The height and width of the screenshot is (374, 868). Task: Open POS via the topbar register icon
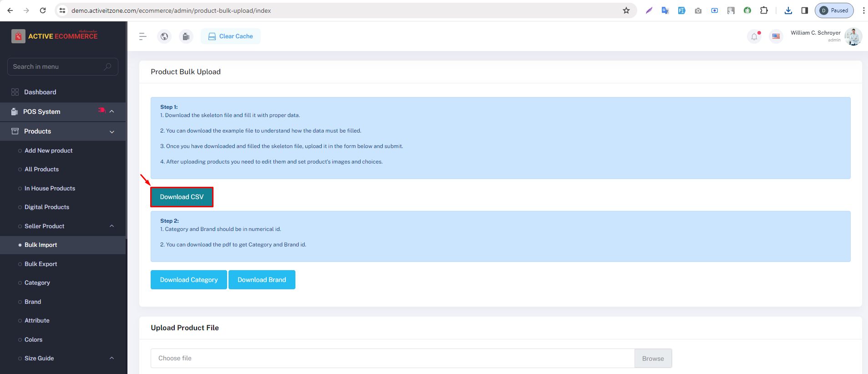tap(186, 36)
